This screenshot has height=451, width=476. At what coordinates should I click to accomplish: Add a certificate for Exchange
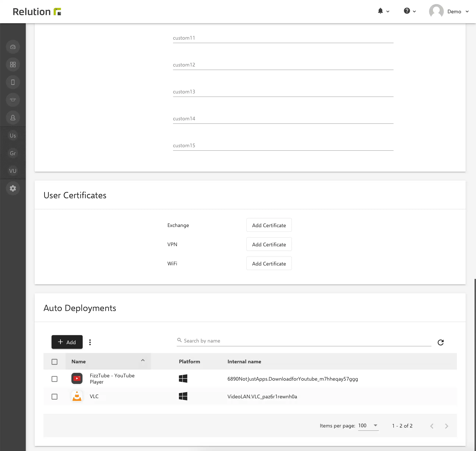(269, 225)
